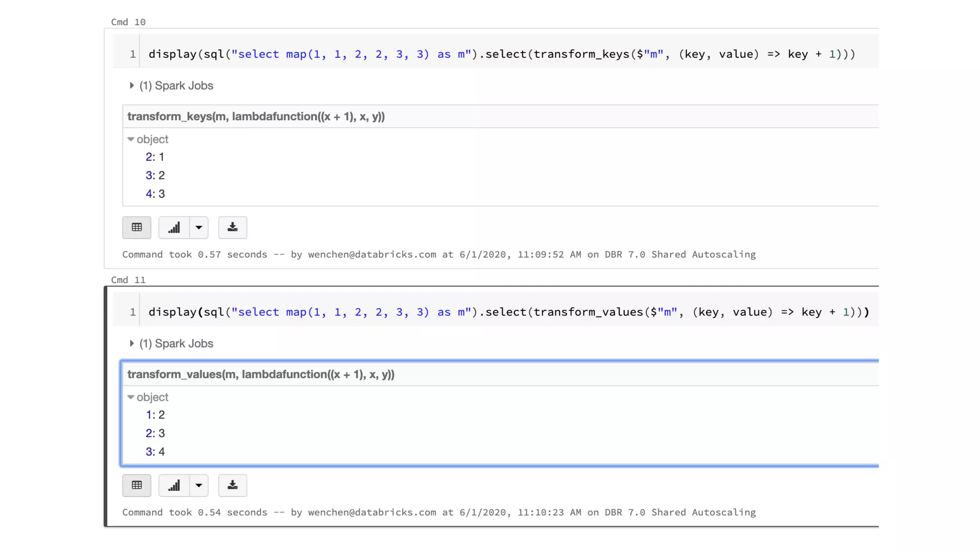Image resolution: width=980 pixels, height=551 pixels.
Task: Click bar chart icon in Cmd 11
Action: 174,485
